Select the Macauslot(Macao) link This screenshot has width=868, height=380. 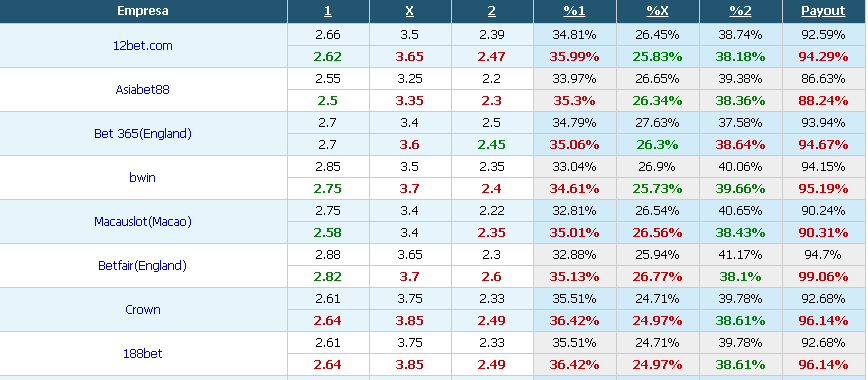tap(143, 222)
